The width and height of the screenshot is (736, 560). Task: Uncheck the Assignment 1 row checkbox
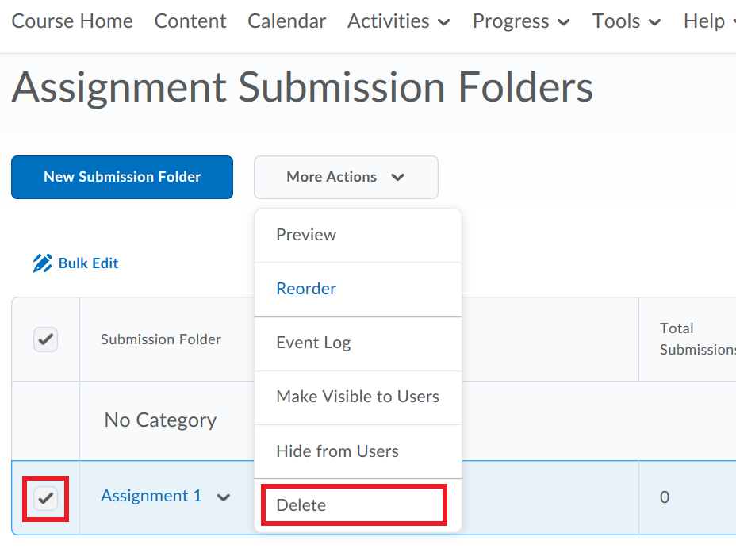point(45,498)
